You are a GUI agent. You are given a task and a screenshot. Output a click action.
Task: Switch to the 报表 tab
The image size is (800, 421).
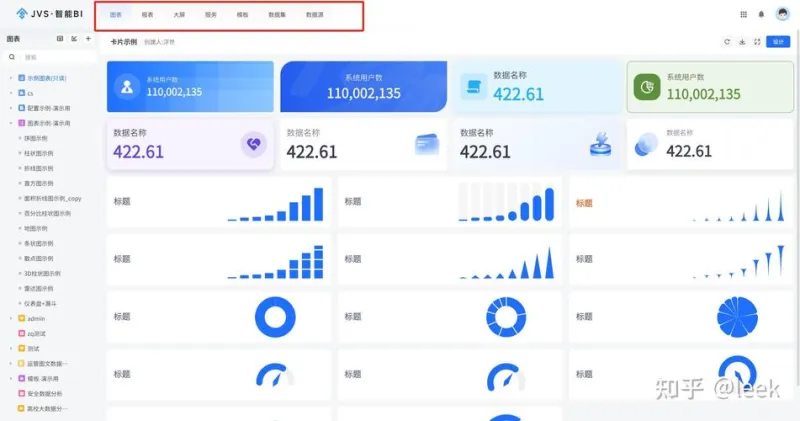click(x=147, y=15)
